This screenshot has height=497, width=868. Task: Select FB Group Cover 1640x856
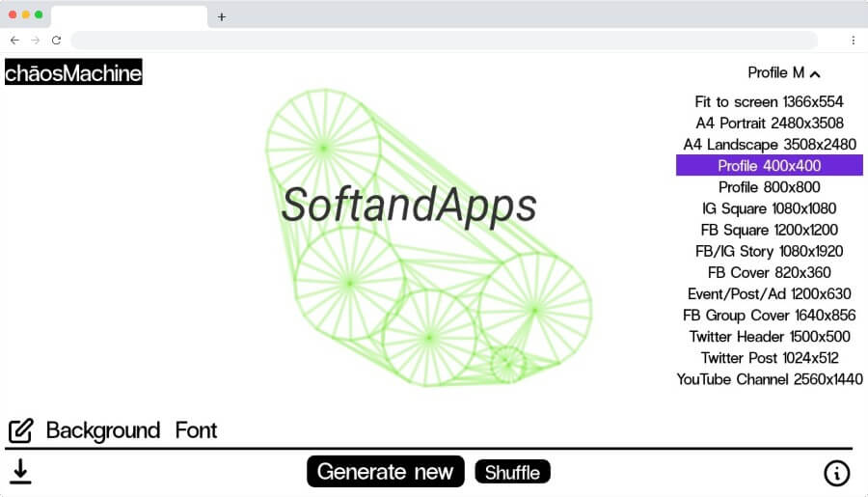click(769, 316)
